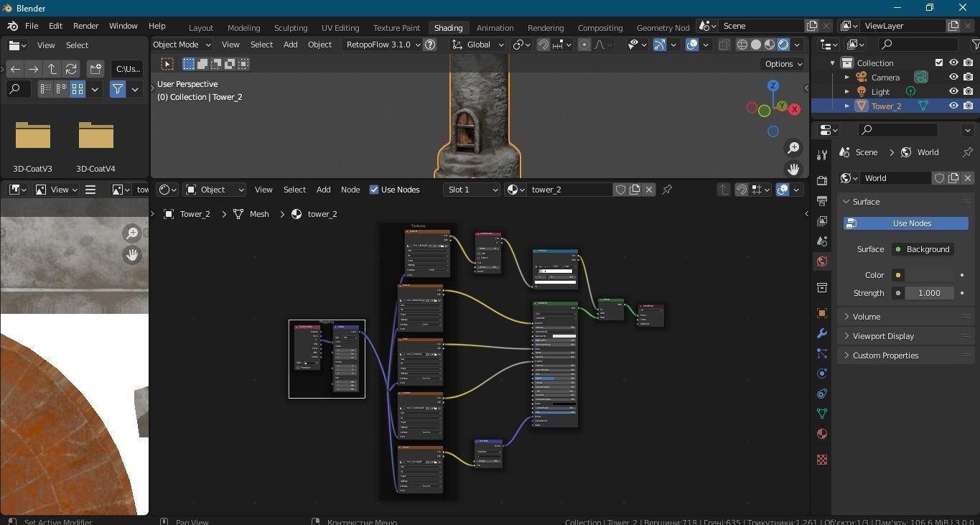
Task: Create new directory in file browser
Action: (95, 69)
